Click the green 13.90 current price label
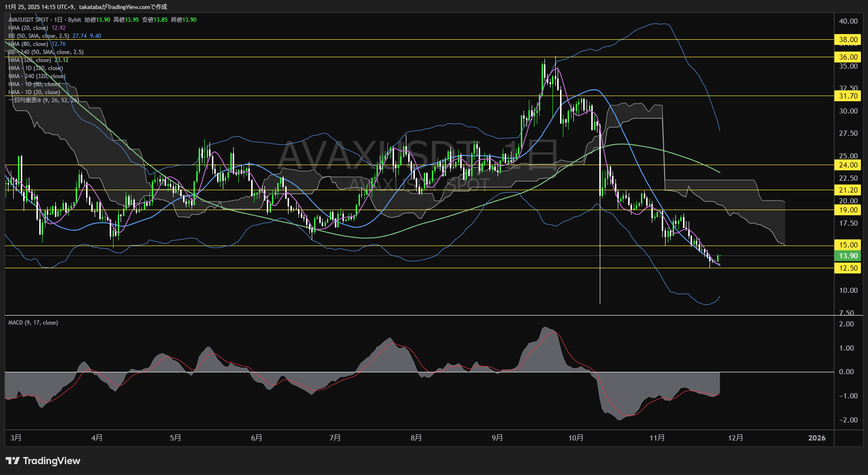This screenshot has height=475, width=868. (848, 256)
